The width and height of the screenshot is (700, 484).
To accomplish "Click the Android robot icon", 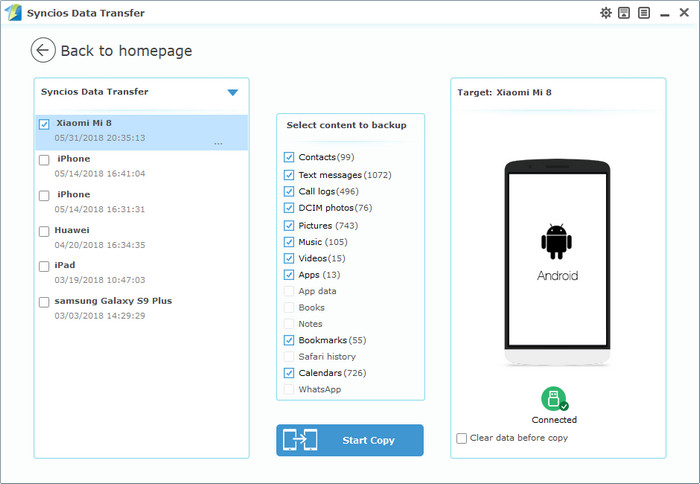I will pyautogui.click(x=556, y=242).
